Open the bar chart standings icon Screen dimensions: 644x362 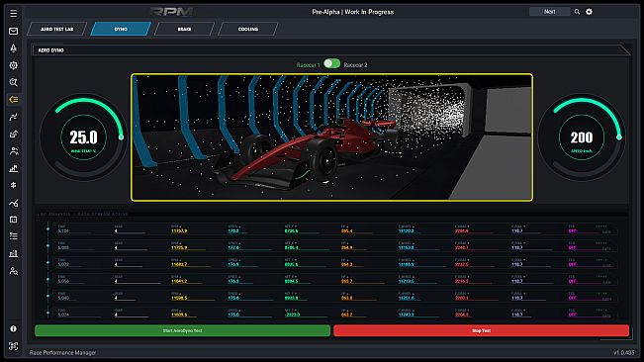pos(13,253)
